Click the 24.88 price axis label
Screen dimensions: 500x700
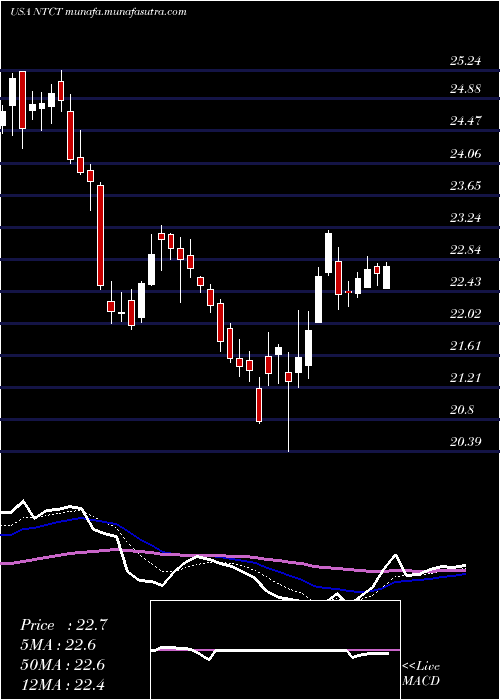coord(465,89)
